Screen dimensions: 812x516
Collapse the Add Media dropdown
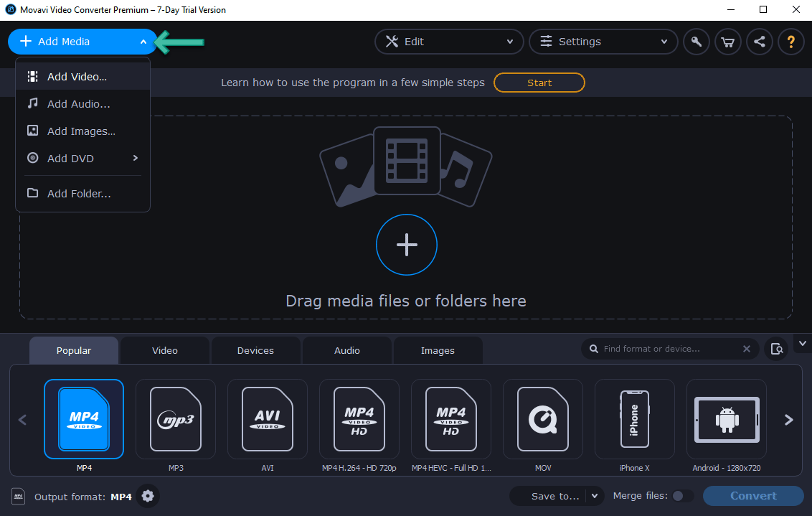[143, 42]
